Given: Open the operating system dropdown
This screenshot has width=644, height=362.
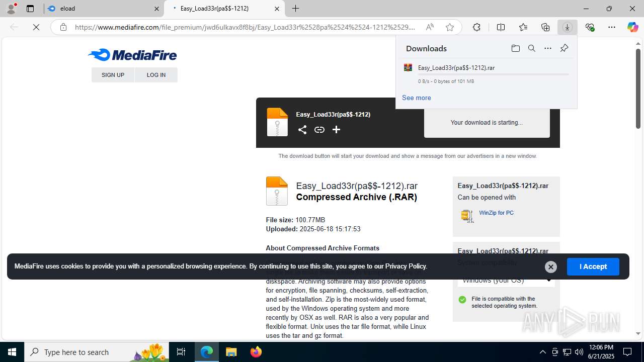Looking at the screenshot, I should coord(506,280).
